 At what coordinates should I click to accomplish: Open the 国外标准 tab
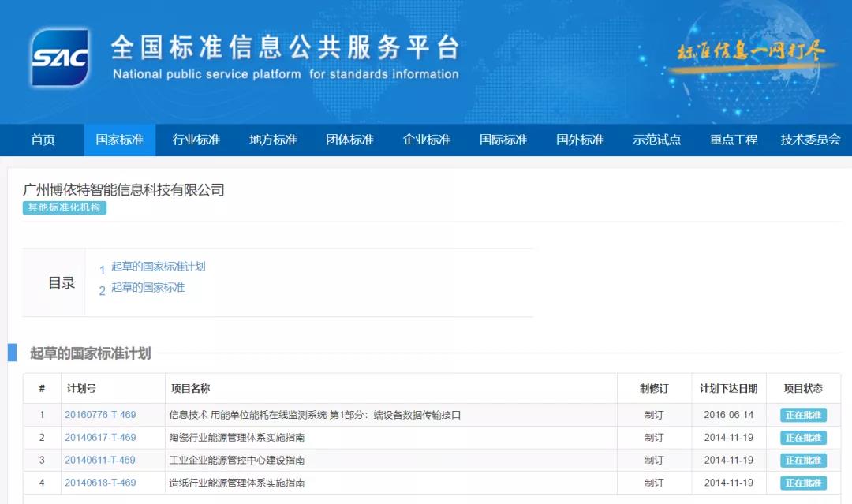pyautogui.click(x=580, y=140)
